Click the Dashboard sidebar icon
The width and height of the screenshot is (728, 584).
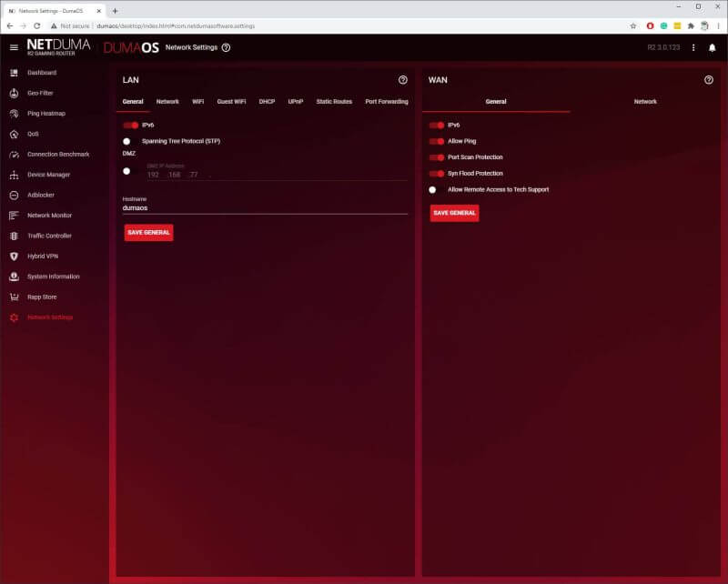(14, 73)
